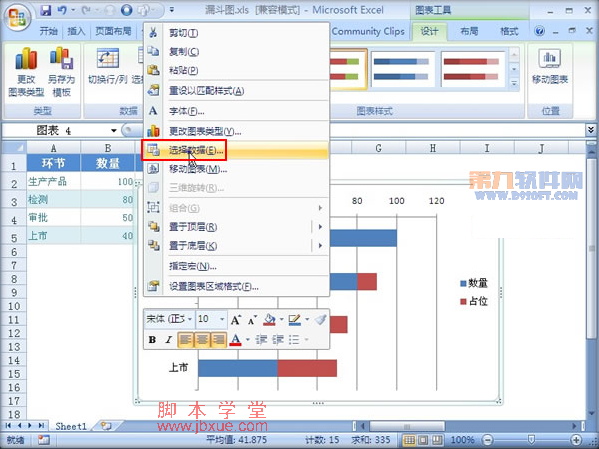Open the Insert ribbon tab

pyautogui.click(x=76, y=31)
